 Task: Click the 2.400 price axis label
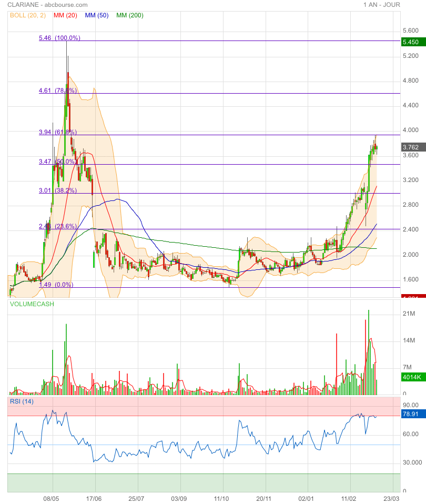point(411,229)
